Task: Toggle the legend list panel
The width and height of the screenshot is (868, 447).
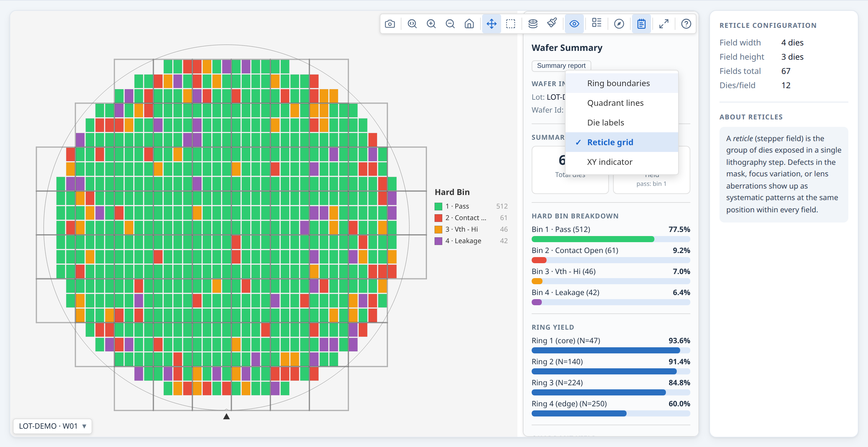Action: tap(597, 24)
